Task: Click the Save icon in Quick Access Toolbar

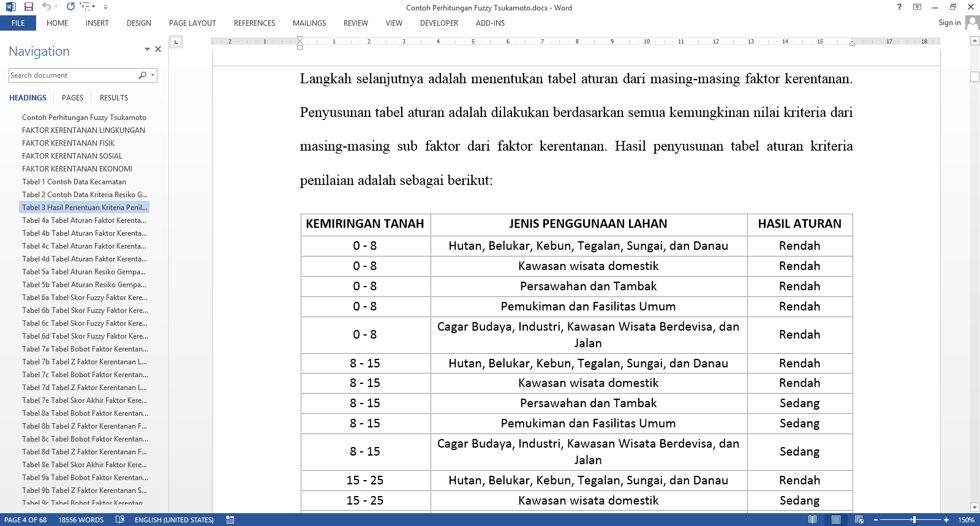Action: click(x=28, y=7)
